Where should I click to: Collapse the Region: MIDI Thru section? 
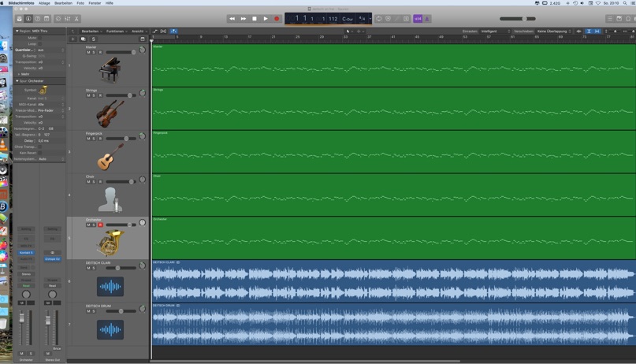click(x=17, y=31)
